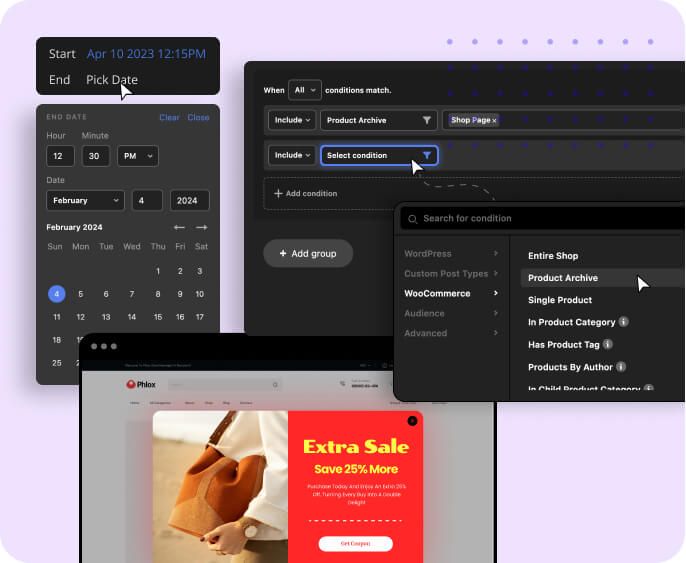This screenshot has height=563, width=686.
Task: Click info icon beside In Product Category
Action: pyautogui.click(x=624, y=322)
